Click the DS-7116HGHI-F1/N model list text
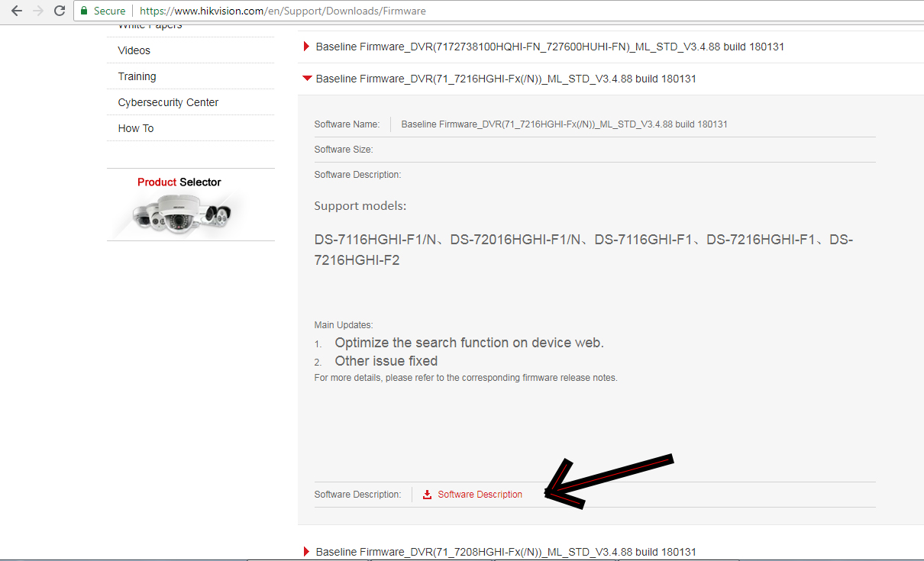The height and width of the screenshot is (561, 924). [583, 250]
